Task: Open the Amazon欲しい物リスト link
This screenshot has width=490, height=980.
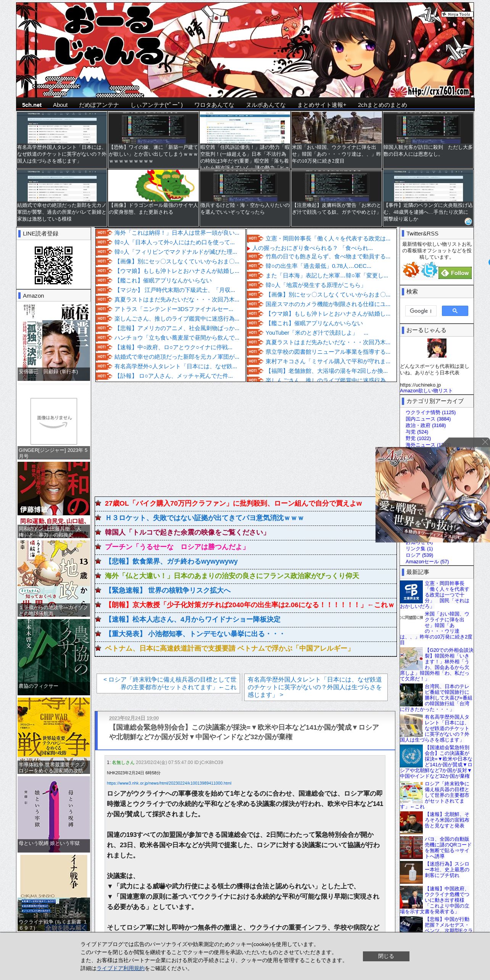Action: tap(426, 391)
